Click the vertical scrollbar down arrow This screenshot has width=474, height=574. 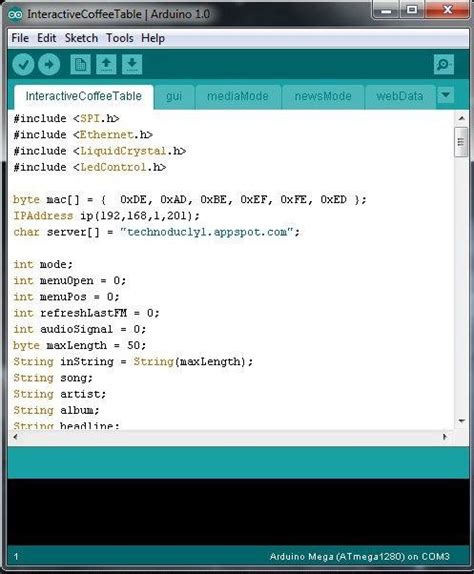pos(462,421)
